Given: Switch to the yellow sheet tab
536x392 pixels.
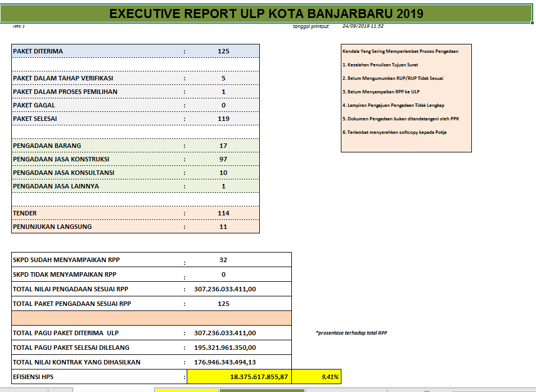Looking at the screenshot, I should click(x=186, y=390).
